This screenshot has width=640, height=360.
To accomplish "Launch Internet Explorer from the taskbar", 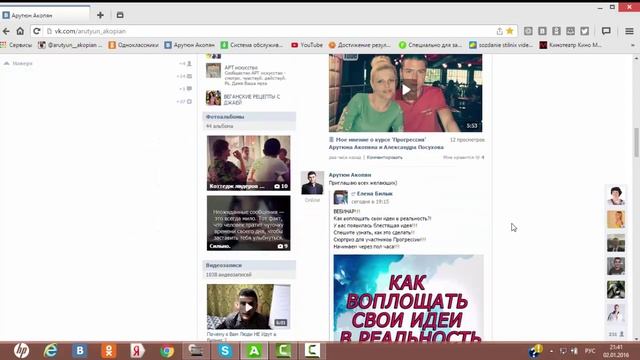I will tap(51, 351).
